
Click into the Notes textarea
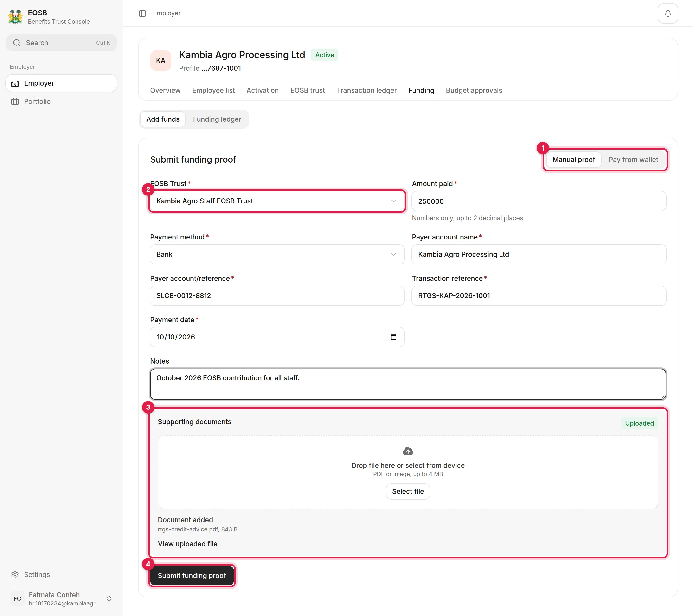coord(408,384)
